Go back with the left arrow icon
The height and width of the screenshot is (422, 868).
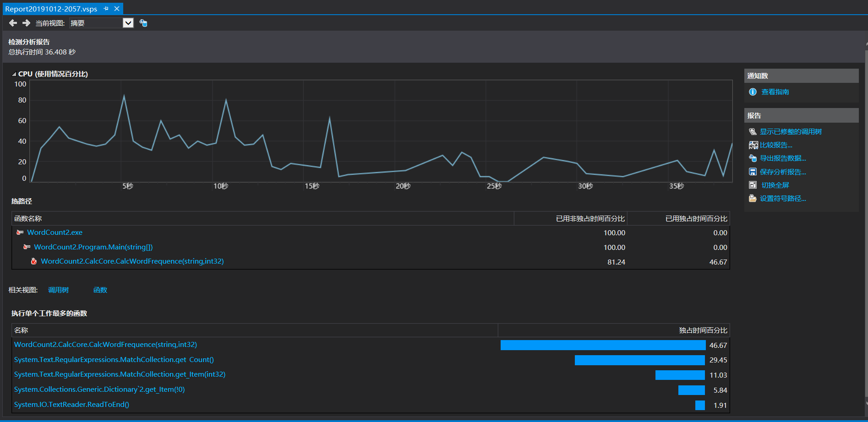13,23
